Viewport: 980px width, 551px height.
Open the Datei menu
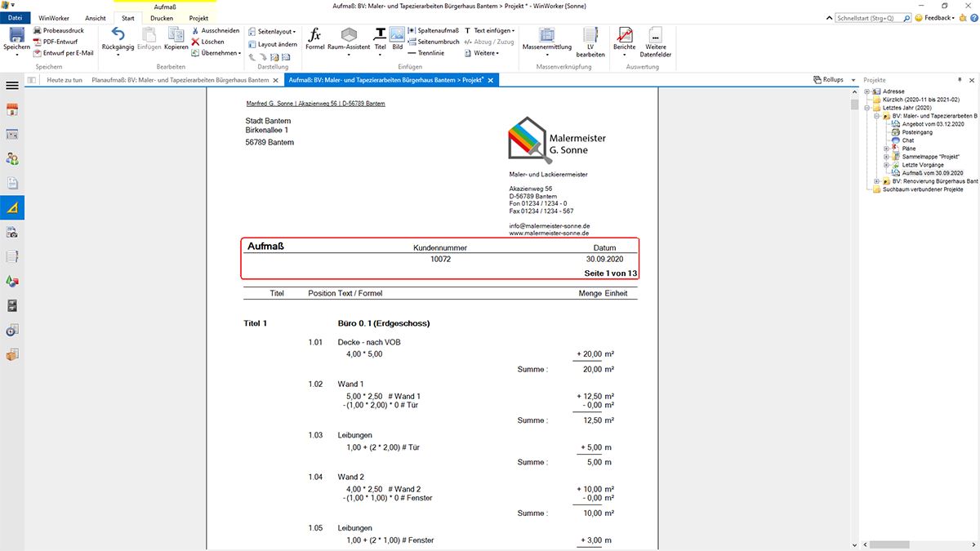16,17
